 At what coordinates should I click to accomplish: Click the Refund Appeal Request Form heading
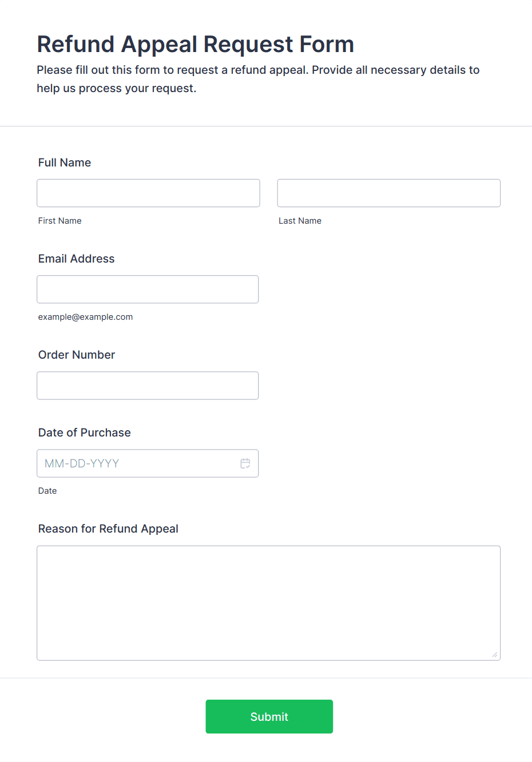click(196, 45)
